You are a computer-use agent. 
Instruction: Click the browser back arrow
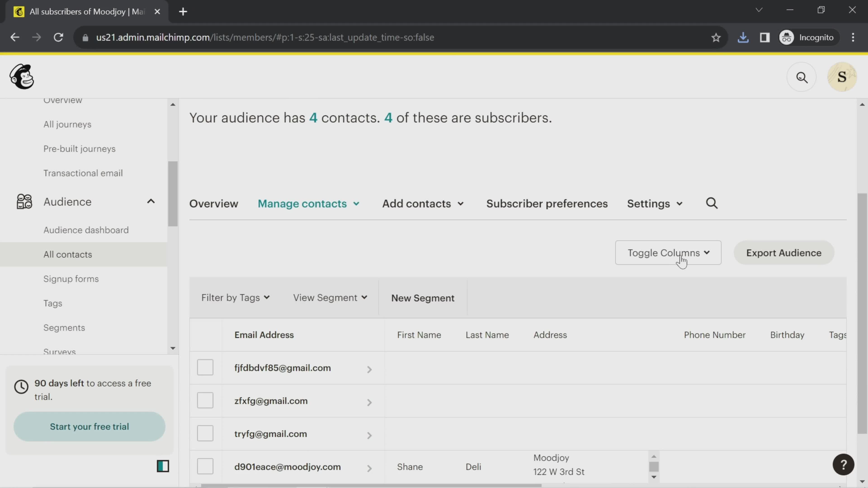[15, 37]
